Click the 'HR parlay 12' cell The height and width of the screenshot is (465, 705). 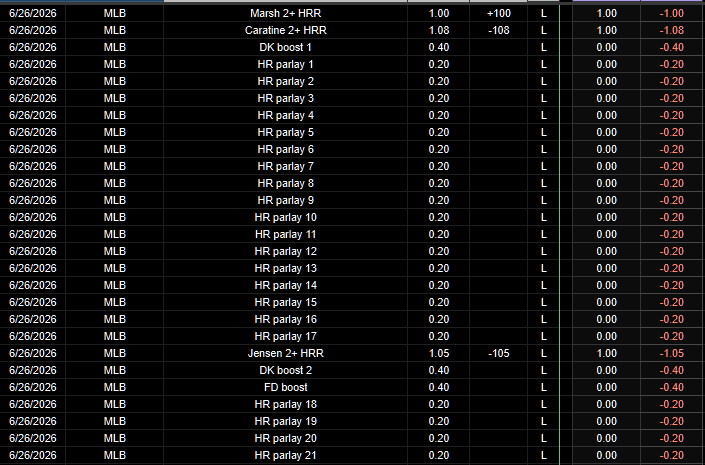point(286,251)
